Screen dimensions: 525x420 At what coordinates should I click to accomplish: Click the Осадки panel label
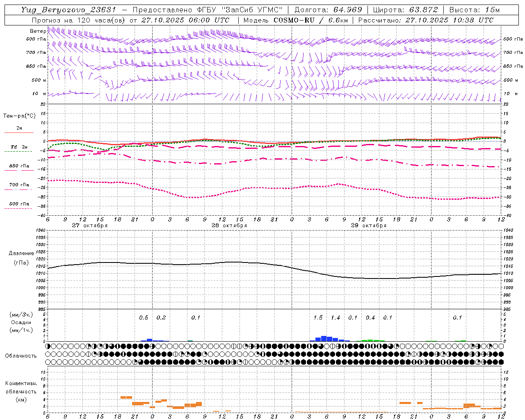coord(21,322)
